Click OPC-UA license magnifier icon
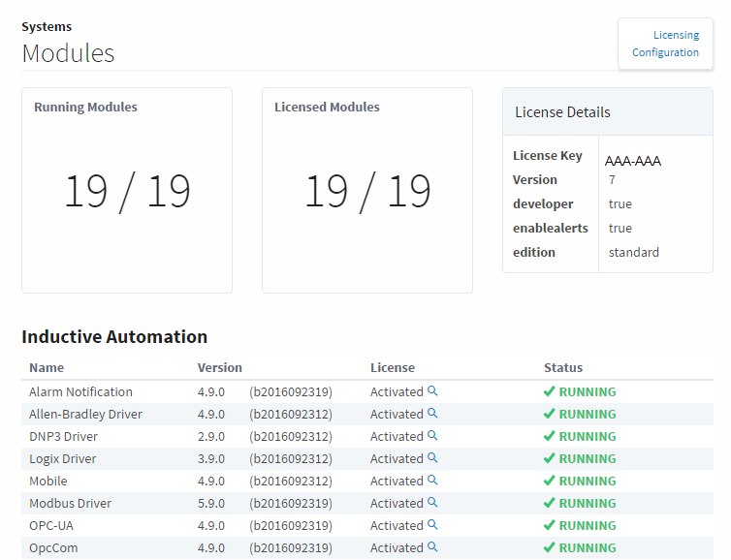 [433, 525]
